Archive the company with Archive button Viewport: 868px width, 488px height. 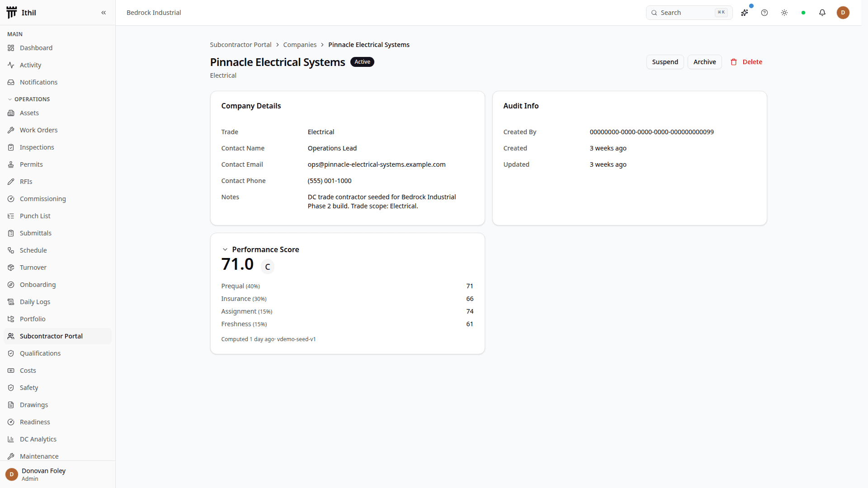704,62
